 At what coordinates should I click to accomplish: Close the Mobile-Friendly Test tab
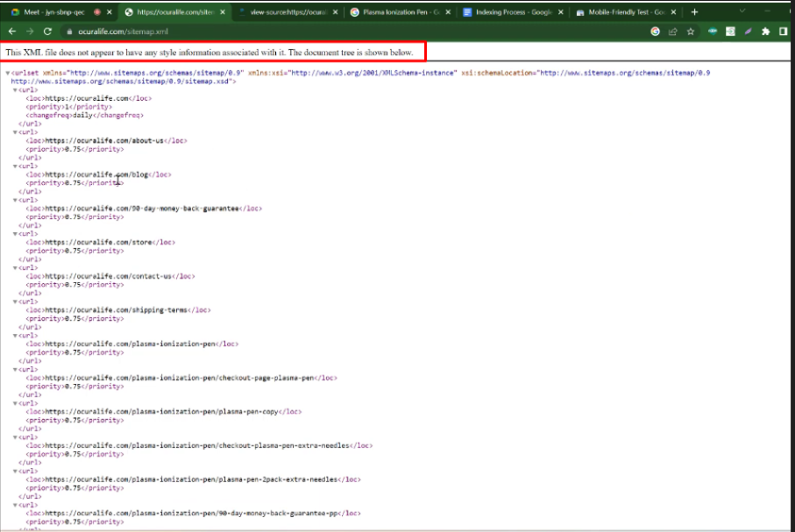(673, 11)
